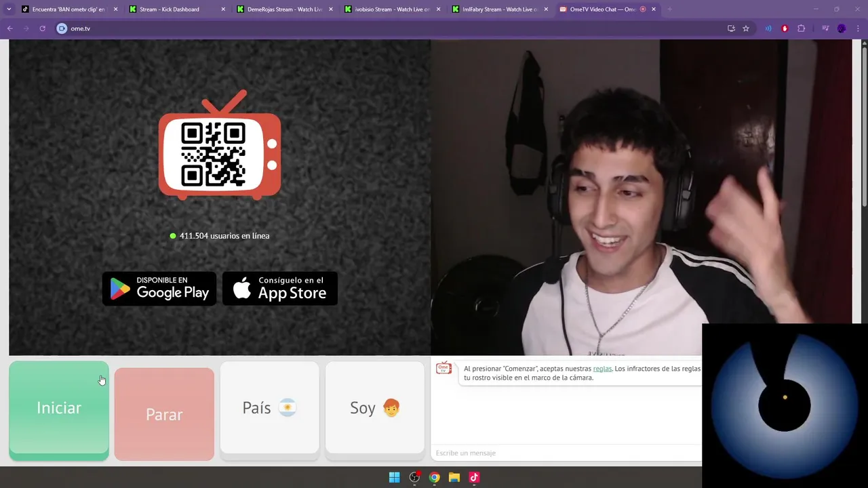The width and height of the screenshot is (868, 488).
Task: Go forward in browser history
Action: [x=26, y=28]
